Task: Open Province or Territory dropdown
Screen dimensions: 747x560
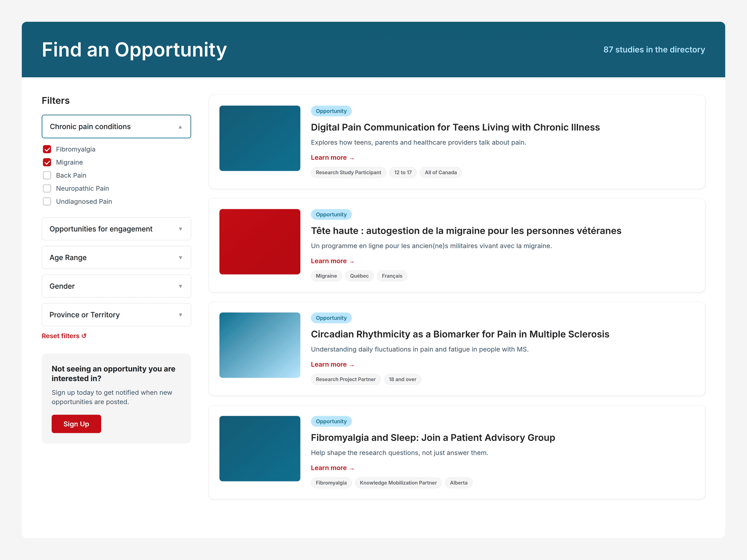Action: 116,315
